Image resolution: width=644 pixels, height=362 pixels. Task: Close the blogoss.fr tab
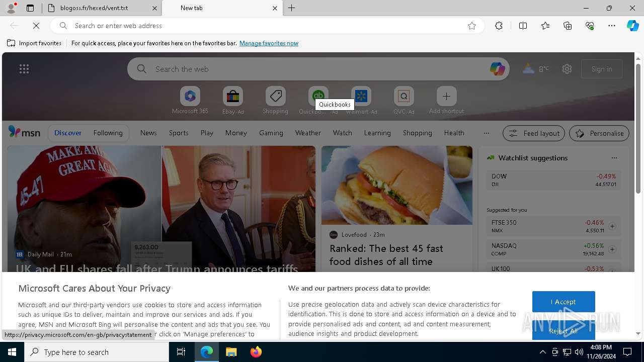pyautogui.click(x=154, y=8)
